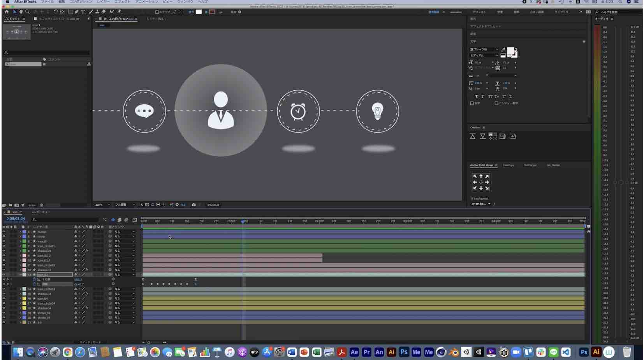Expand the icon_04 layer properties
Image resolution: width=644 pixels, height=360 pixels.
click(20, 299)
